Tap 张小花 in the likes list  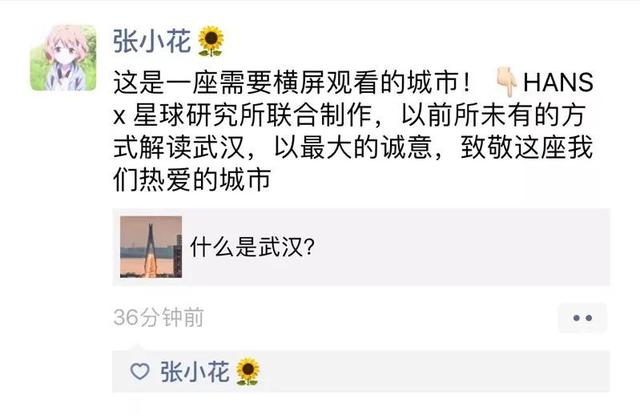[x=194, y=371]
